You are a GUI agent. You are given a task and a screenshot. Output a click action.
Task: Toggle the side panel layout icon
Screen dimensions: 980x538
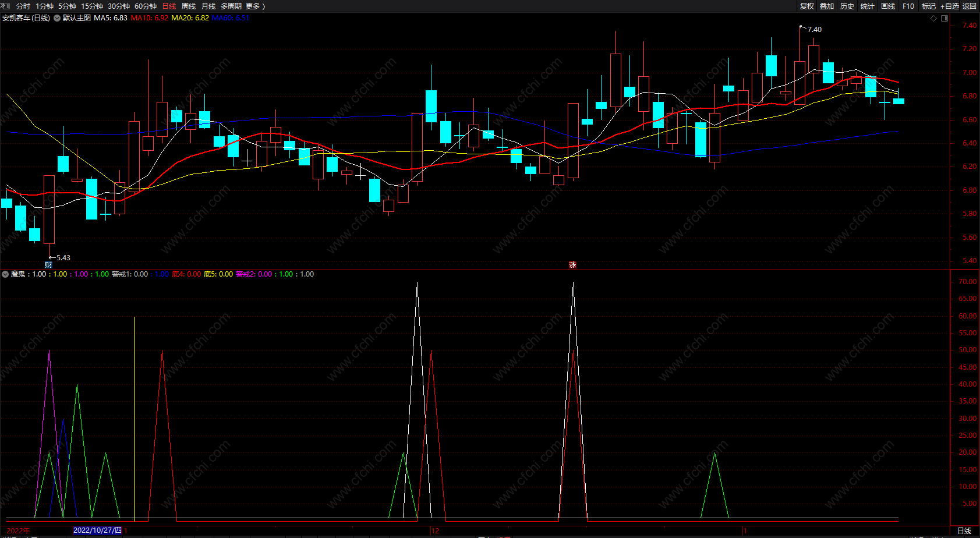pyautogui.click(x=944, y=18)
